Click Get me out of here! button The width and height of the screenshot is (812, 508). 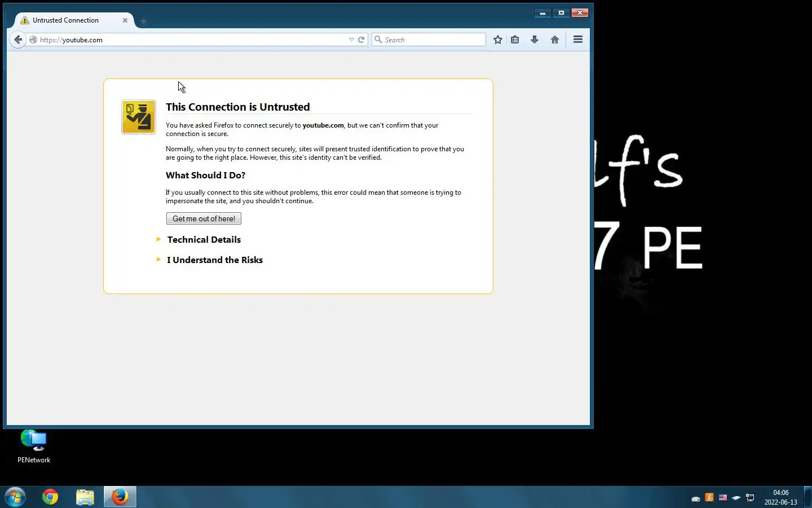(204, 218)
